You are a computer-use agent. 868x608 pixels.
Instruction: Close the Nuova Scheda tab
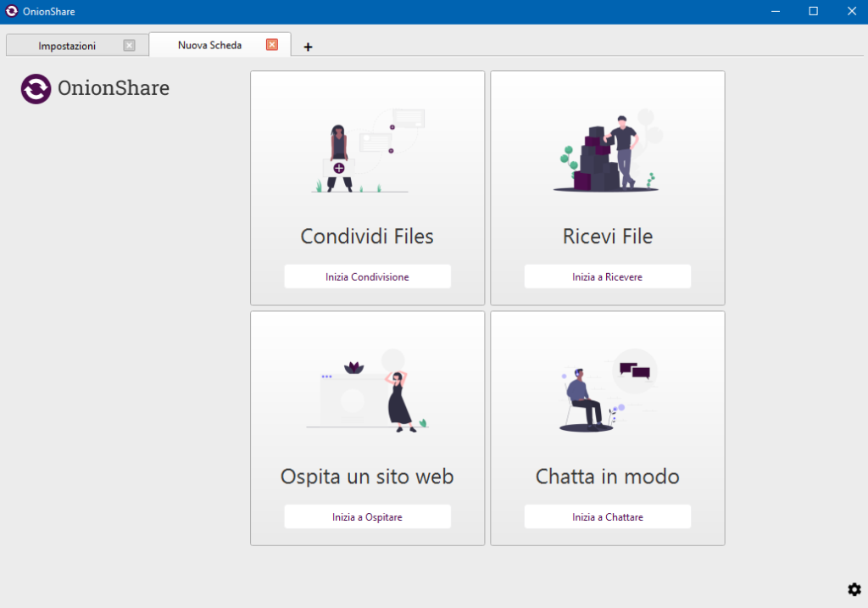271,45
